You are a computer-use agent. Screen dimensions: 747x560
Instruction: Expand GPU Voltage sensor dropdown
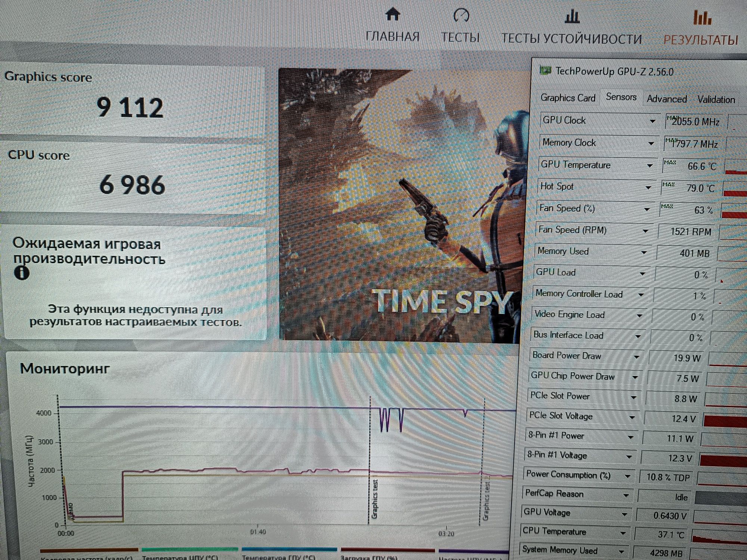tap(624, 515)
